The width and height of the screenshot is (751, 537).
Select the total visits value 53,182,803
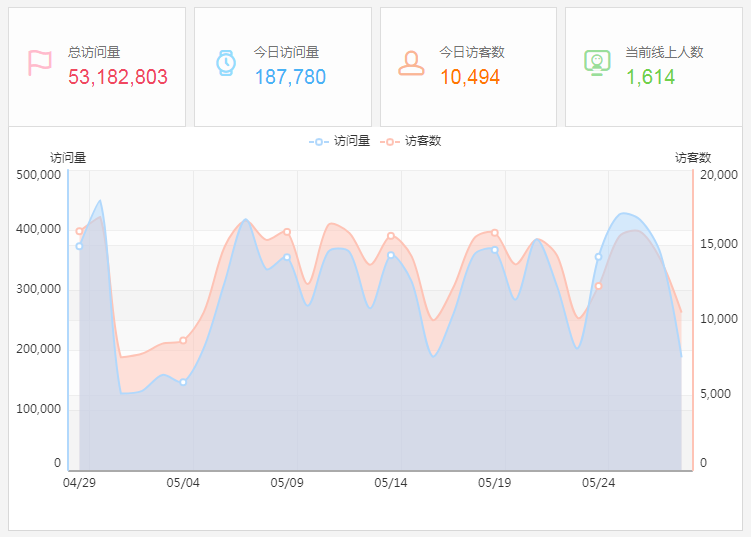pyautogui.click(x=118, y=77)
